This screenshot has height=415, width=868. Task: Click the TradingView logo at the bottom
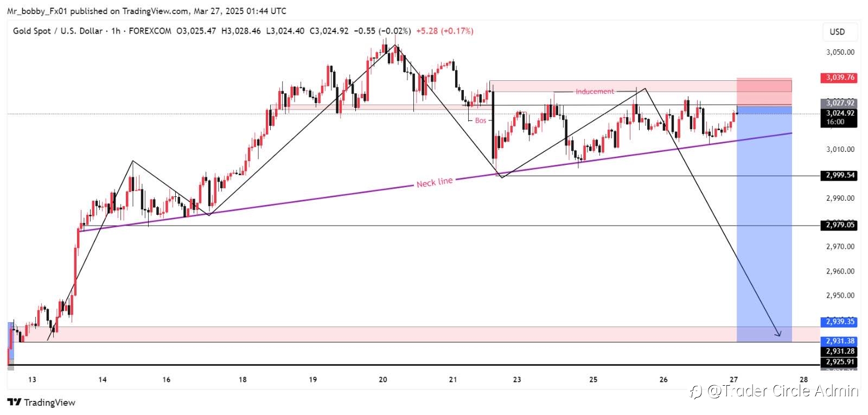pyautogui.click(x=41, y=403)
